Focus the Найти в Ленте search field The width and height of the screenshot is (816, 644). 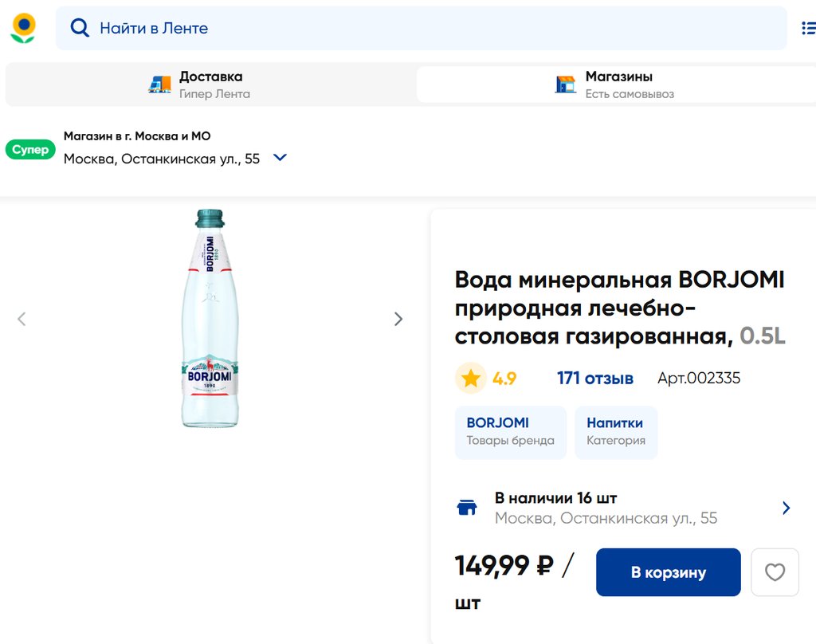[x=430, y=29]
